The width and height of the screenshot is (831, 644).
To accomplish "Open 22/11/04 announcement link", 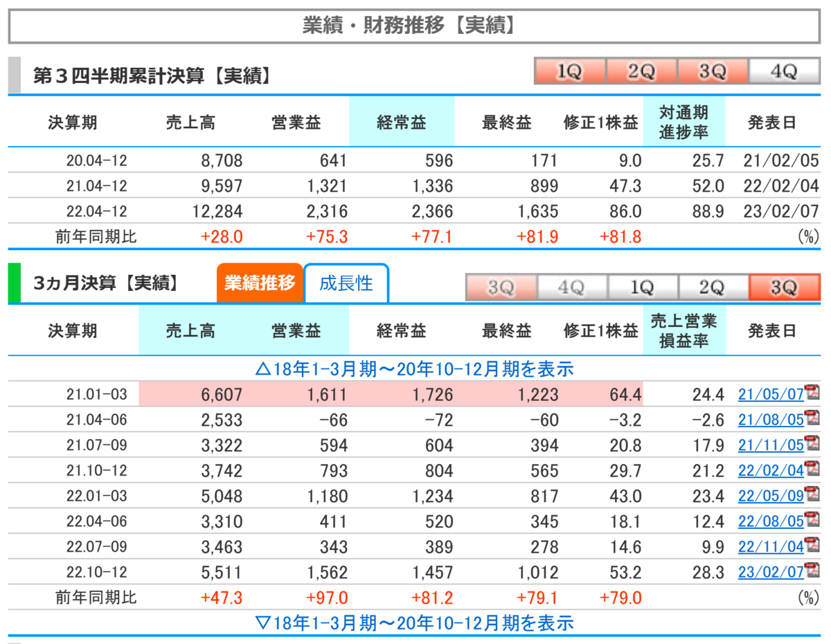I will point(771,546).
